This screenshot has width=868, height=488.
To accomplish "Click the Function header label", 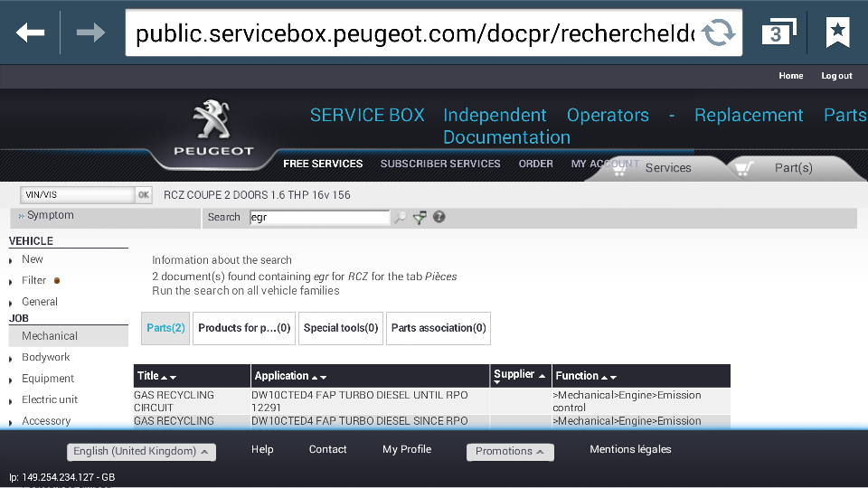I will click(x=577, y=376).
